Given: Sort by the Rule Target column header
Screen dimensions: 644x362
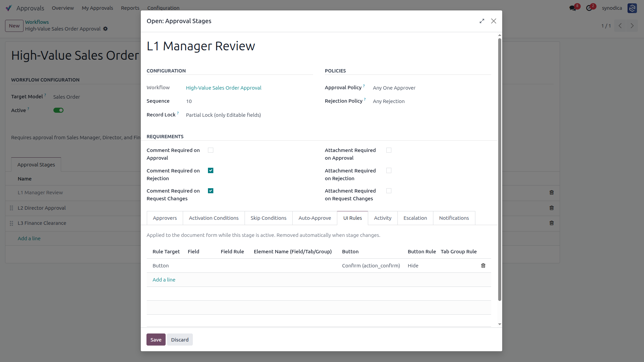Looking at the screenshot, I should click(x=166, y=252).
